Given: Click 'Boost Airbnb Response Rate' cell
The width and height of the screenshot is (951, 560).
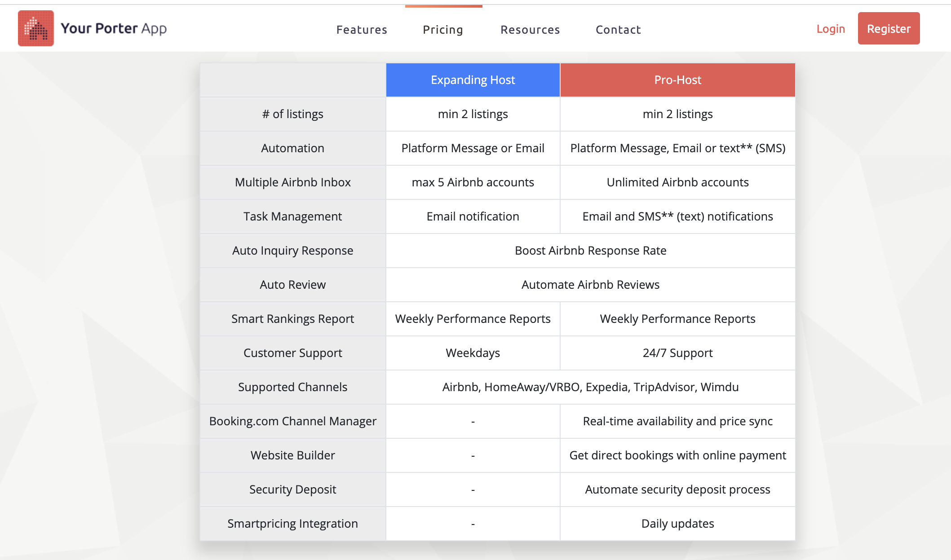Looking at the screenshot, I should [x=590, y=251].
